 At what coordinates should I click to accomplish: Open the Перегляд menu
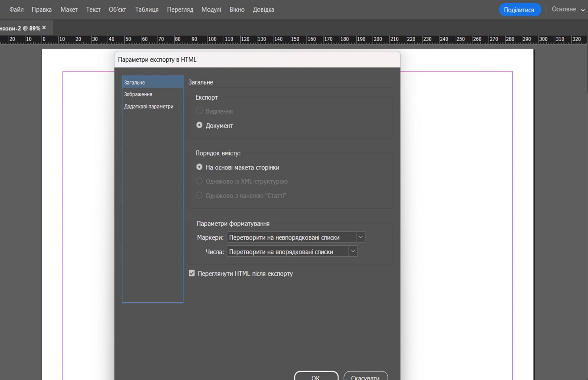pyautogui.click(x=180, y=9)
